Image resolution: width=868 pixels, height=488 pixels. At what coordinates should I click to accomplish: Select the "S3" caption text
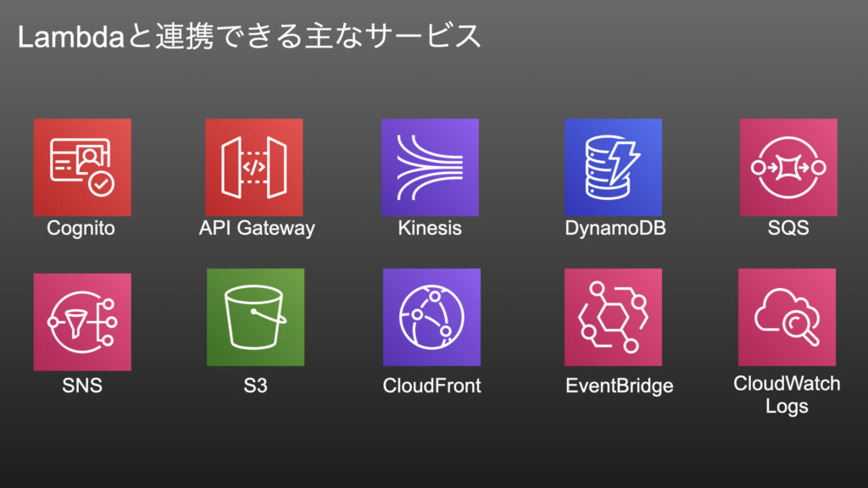pos(255,385)
